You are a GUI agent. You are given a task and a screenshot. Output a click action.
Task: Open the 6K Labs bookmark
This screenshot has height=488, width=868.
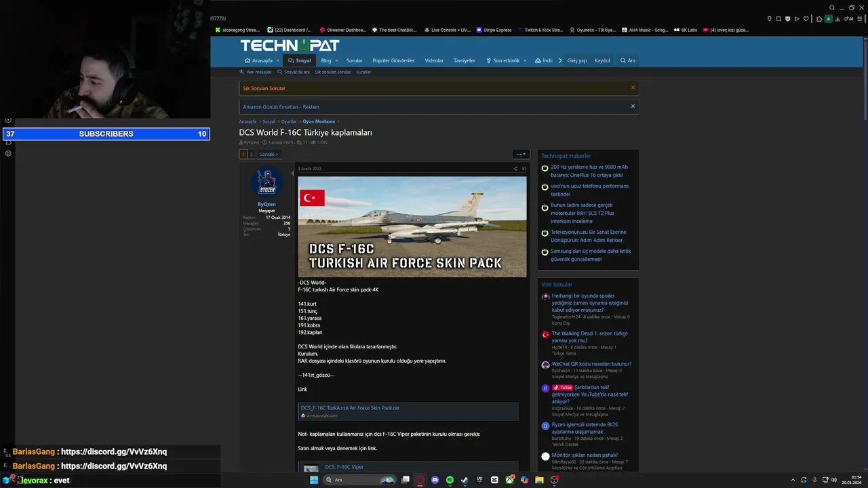(x=686, y=30)
